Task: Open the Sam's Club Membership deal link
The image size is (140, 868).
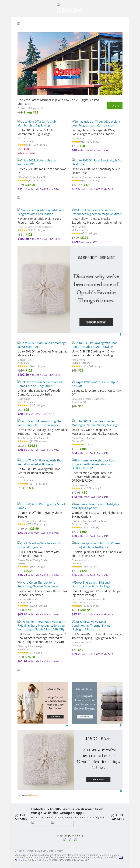Action: pos(36,124)
